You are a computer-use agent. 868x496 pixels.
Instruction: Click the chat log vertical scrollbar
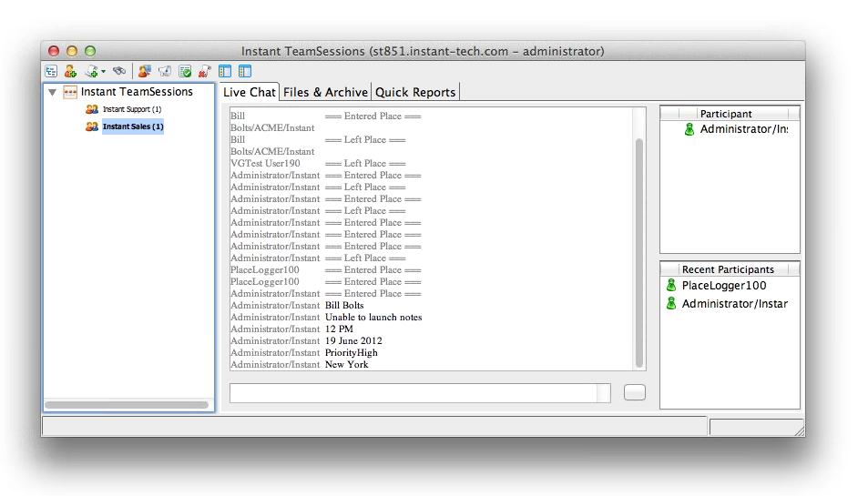click(638, 252)
